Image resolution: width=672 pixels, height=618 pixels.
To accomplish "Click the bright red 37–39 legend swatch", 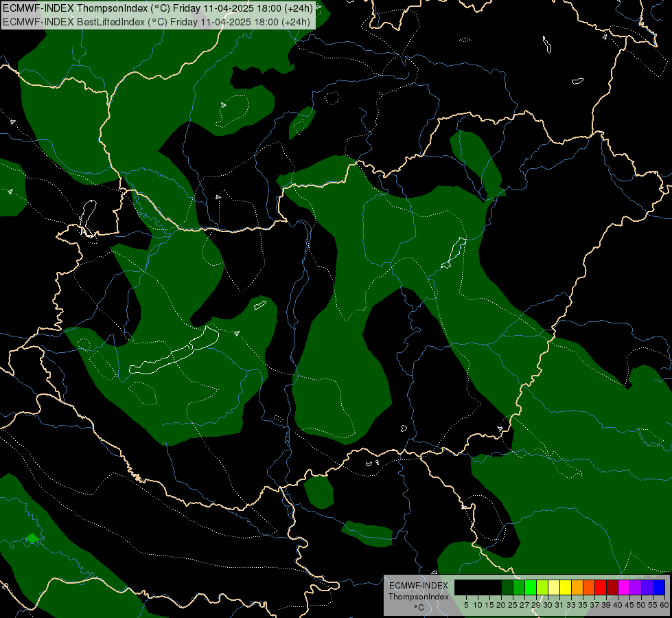I will point(601,587).
